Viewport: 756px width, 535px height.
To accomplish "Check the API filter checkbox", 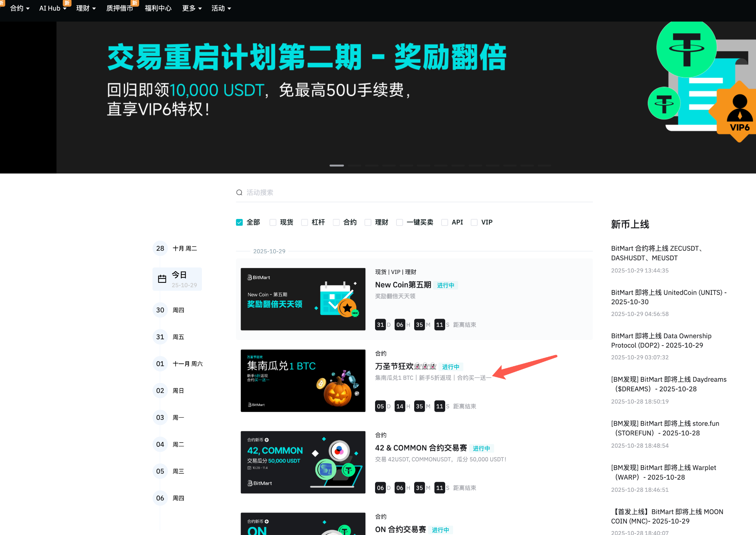I will tap(444, 222).
